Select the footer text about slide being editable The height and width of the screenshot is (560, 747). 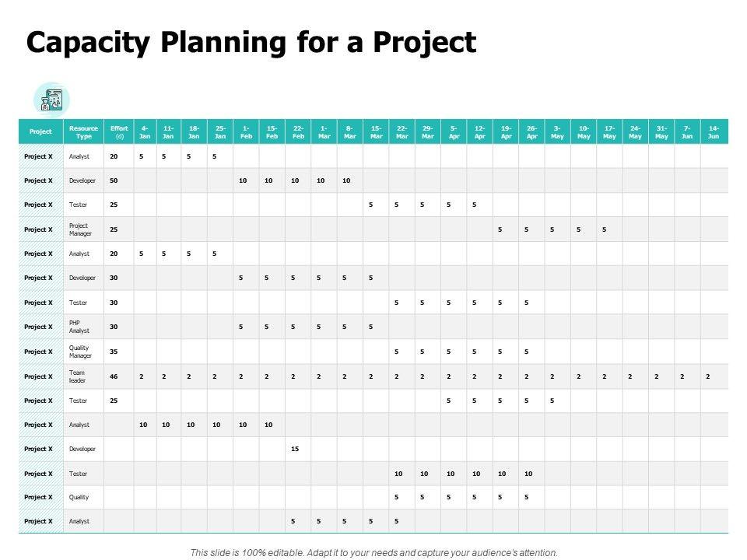pyautogui.click(x=373, y=552)
